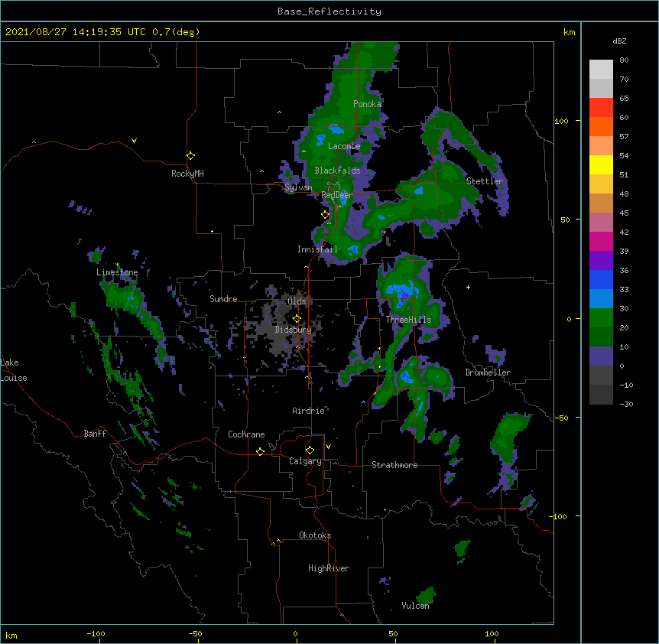The height and width of the screenshot is (644, 659).
Task: Select the Lacombe city label
Action: click(x=344, y=146)
